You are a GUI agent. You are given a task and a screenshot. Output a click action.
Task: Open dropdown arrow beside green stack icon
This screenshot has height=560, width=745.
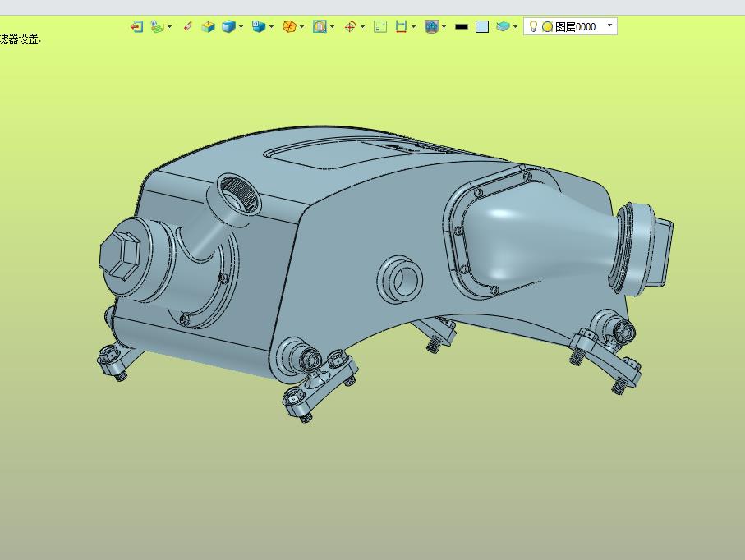pyautogui.click(x=170, y=26)
